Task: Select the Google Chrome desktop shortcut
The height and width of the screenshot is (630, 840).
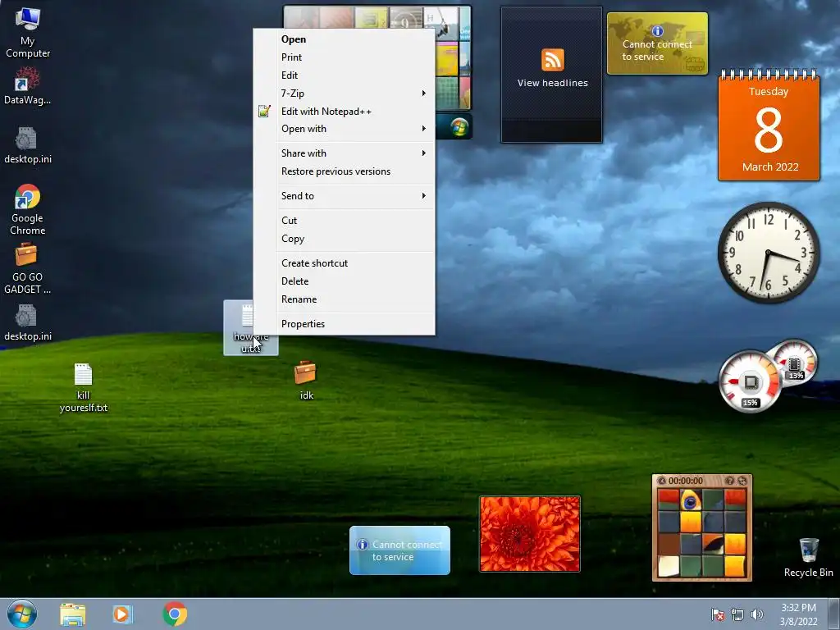Action: [27, 209]
